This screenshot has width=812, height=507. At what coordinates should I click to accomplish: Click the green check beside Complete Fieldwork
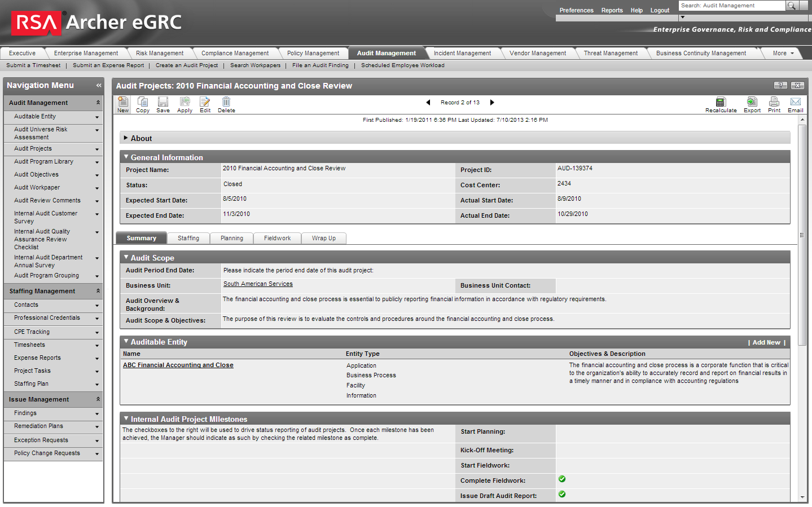(562, 479)
